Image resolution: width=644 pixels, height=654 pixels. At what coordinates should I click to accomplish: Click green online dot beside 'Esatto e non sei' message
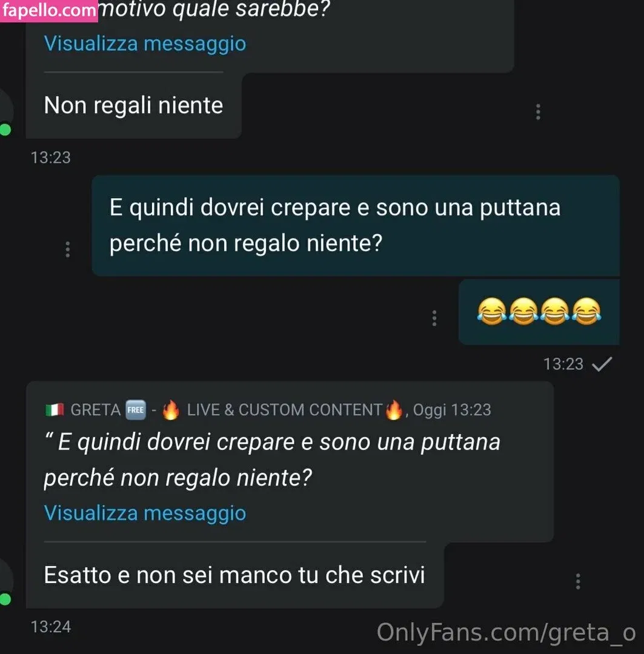[5, 599]
